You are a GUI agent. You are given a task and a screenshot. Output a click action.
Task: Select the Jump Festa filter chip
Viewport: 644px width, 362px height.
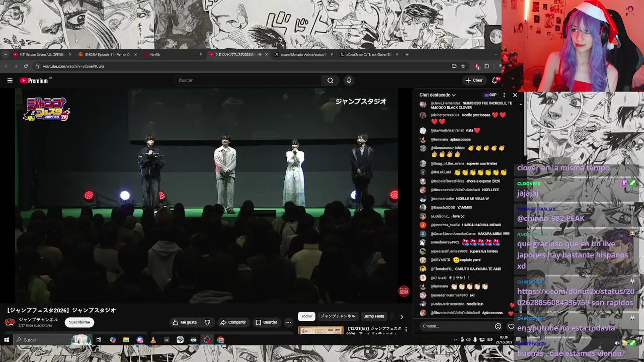[374, 316]
